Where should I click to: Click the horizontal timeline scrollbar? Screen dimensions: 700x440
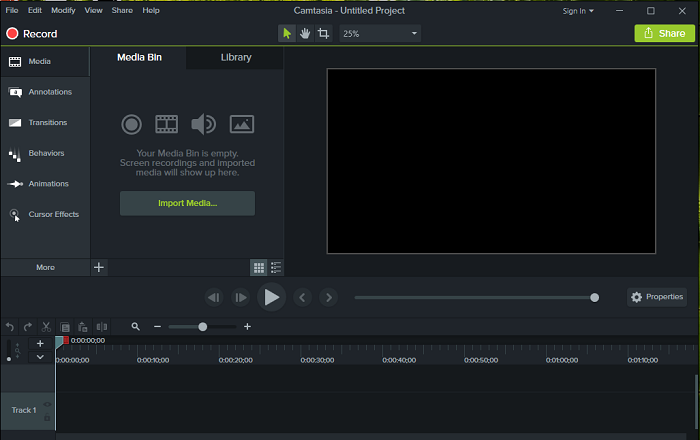(371, 436)
